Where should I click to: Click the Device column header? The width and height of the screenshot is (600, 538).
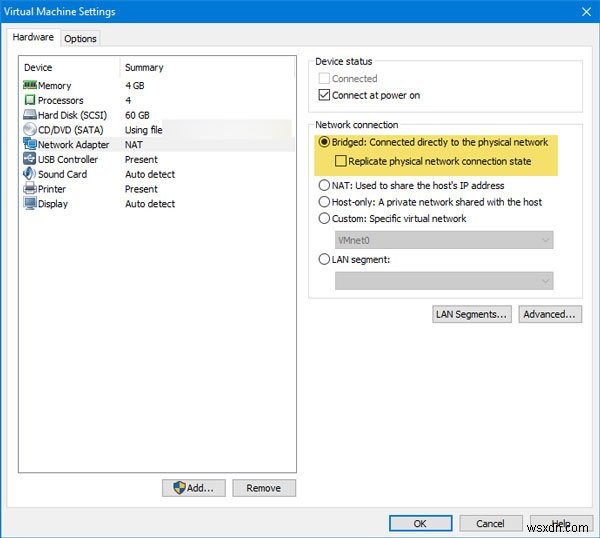38,67
